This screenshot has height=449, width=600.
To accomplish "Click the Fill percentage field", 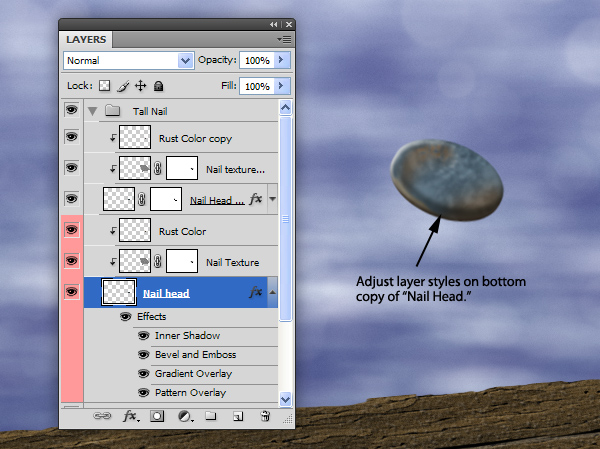I will (x=257, y=86).
